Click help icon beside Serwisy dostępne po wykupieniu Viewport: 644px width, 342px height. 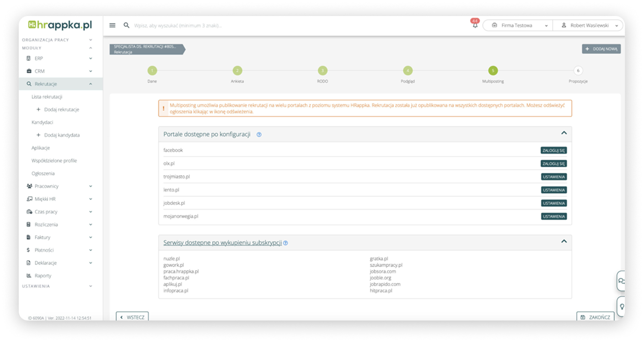tap(285, 243)
